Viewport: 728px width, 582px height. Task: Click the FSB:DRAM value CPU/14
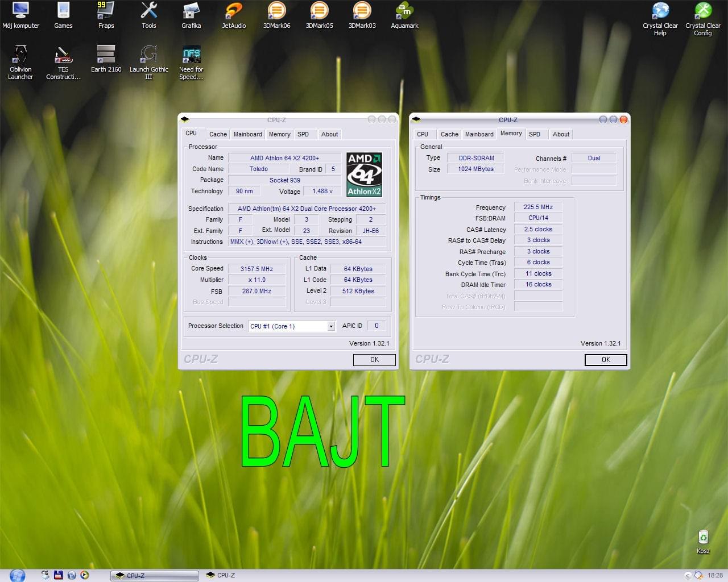click(539, 218)
